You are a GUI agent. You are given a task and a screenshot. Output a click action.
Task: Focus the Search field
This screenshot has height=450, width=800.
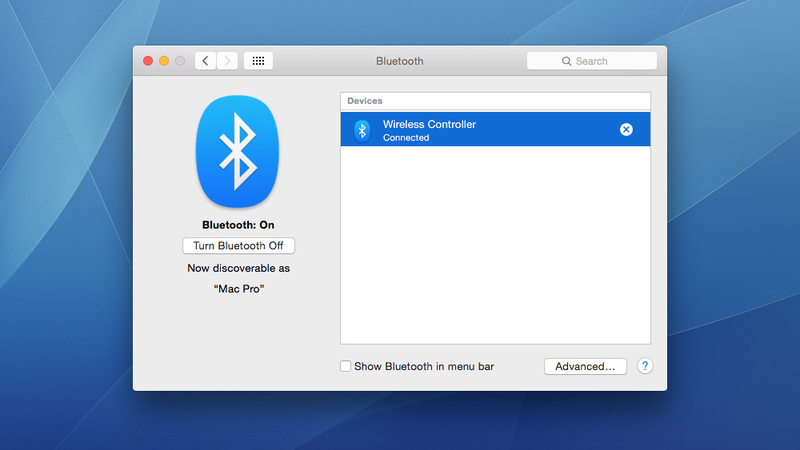coord(592,61)
